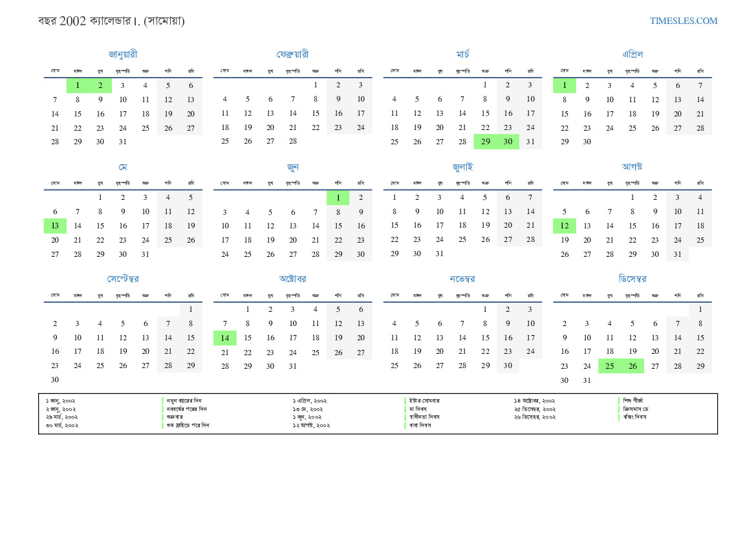
Task: Click date 1 in সেপ্টেম্বর
Action: pyautogui.click(x=191, y=310)
